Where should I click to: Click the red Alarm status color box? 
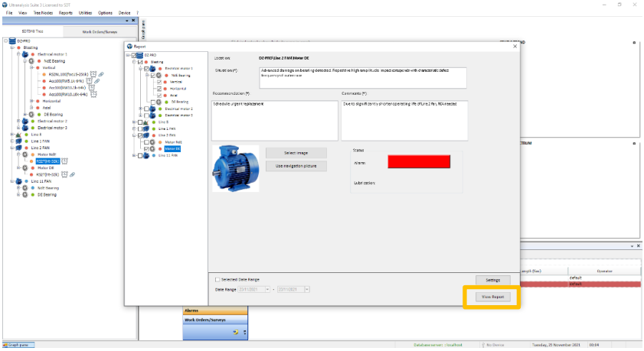[419, 161]
